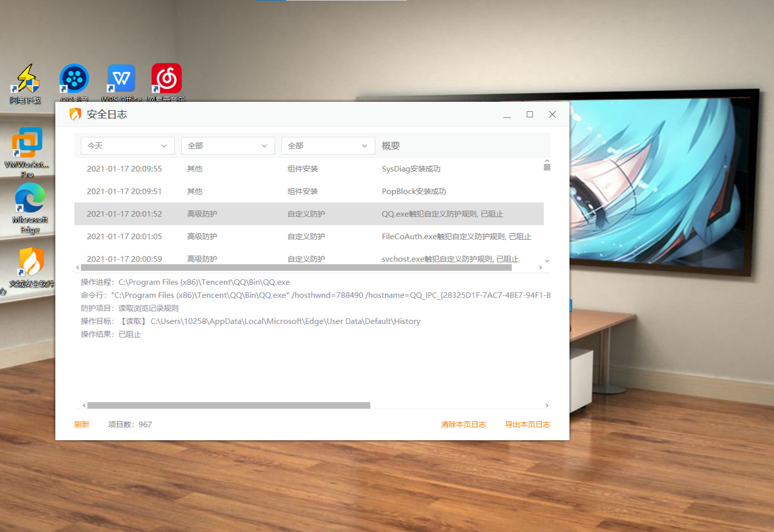The image size is (774, 532).
Task: Click the 操作结果: 已阻止 line
Action: pyautogui.click(x=111, y=334)
